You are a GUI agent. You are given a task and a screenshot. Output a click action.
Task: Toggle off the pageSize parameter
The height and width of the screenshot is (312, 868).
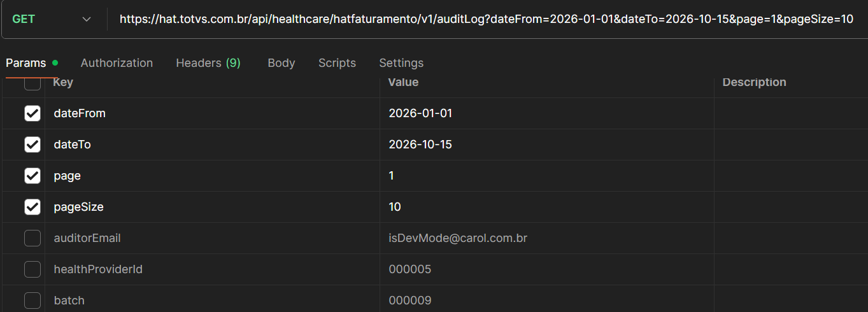tap(32, 207)
